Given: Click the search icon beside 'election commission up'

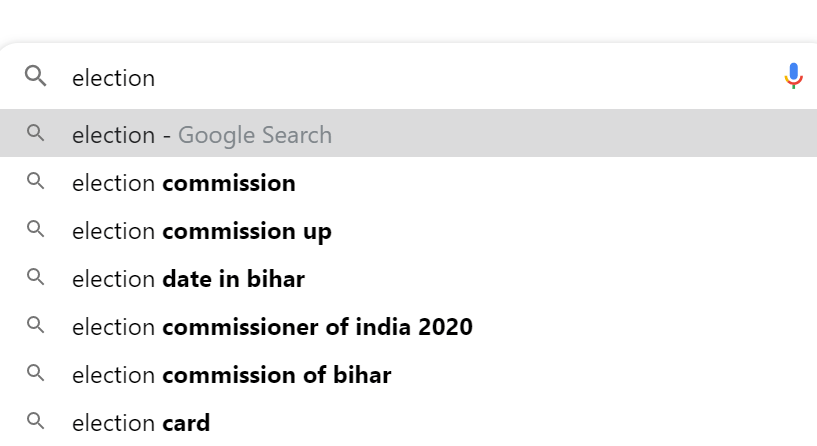Looking at the screenshot, I should [x=35, y=229].
